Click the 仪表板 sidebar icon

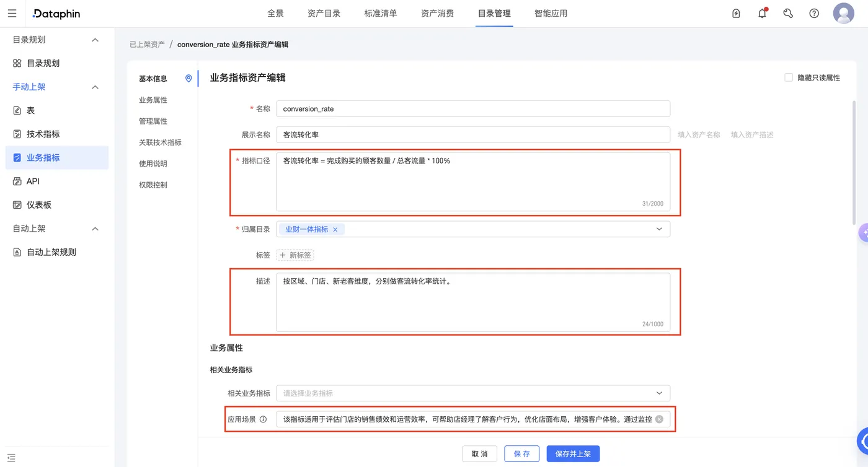coord(17,205)
